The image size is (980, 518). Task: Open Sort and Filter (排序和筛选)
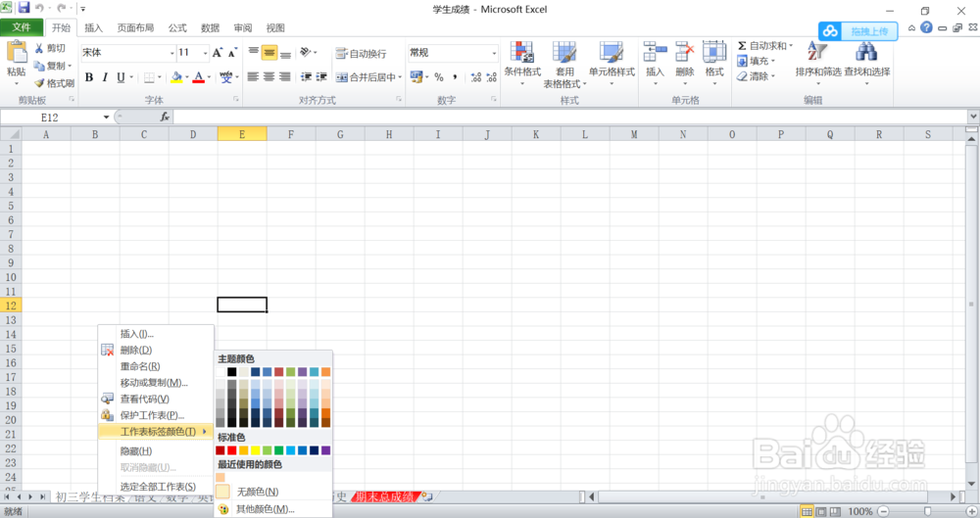coord(817,62)
